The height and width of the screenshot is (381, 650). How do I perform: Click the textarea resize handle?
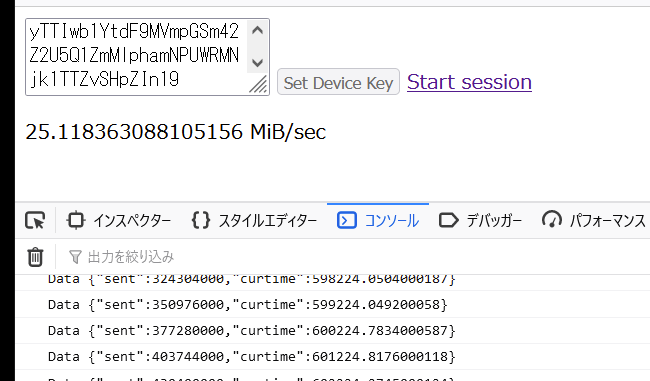pos(258,85)
